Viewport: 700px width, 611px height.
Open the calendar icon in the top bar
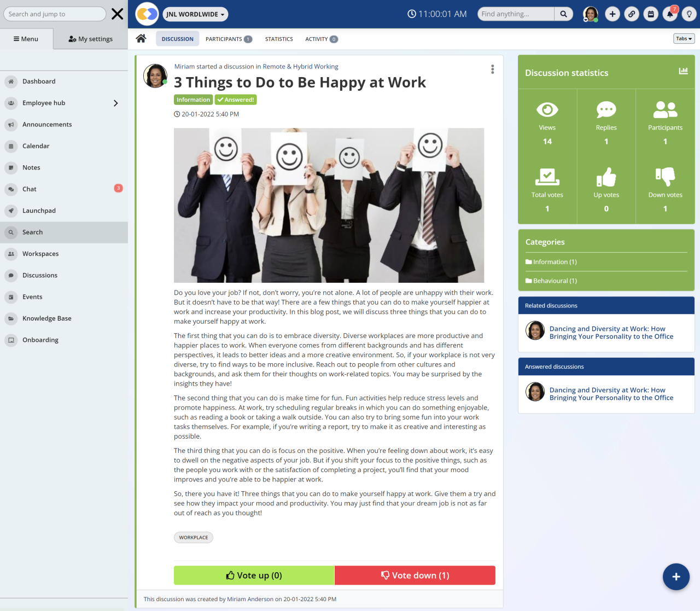coord(650,14)
